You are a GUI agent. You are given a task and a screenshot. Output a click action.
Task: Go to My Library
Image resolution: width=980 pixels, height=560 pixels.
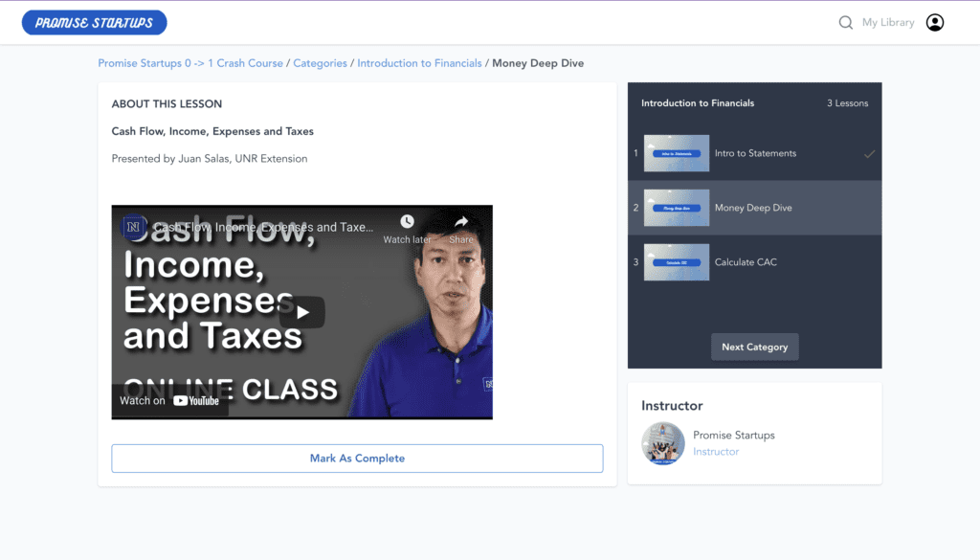pos(888,23)
